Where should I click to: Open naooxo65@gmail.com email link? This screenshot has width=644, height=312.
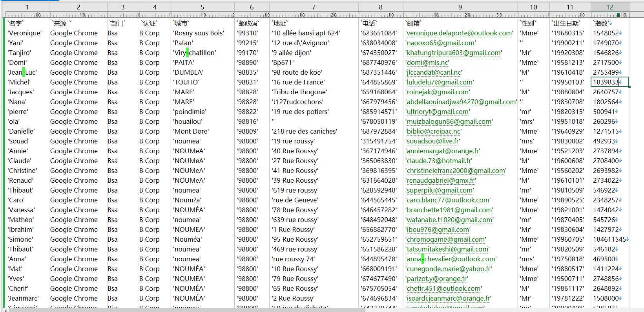440,43
